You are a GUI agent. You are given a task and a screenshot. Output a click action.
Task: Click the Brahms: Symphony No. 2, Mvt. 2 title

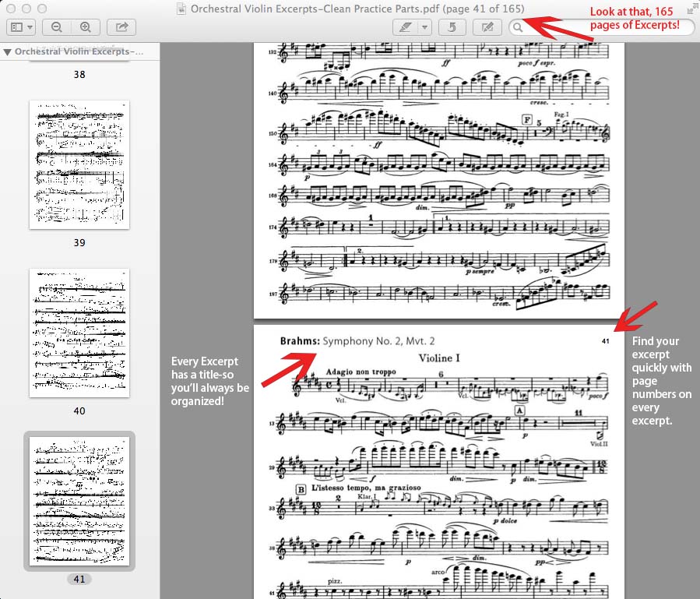(357, 341)
